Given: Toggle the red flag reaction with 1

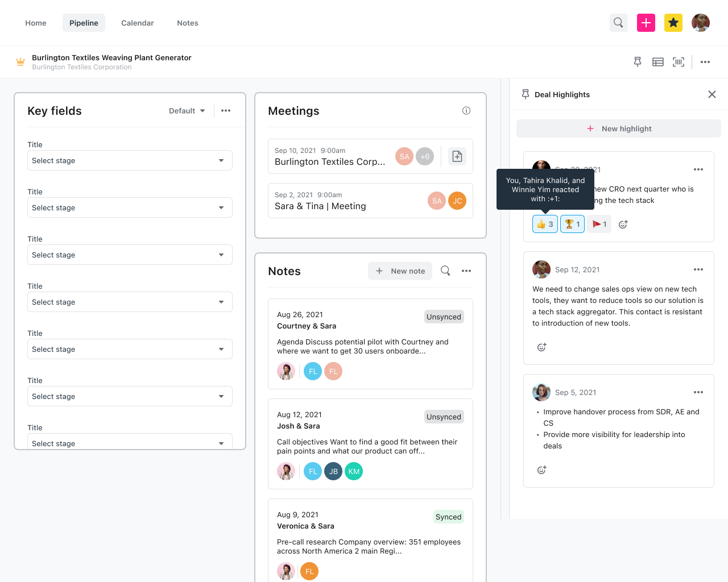Looking at the screenshot, I should 599,225.
